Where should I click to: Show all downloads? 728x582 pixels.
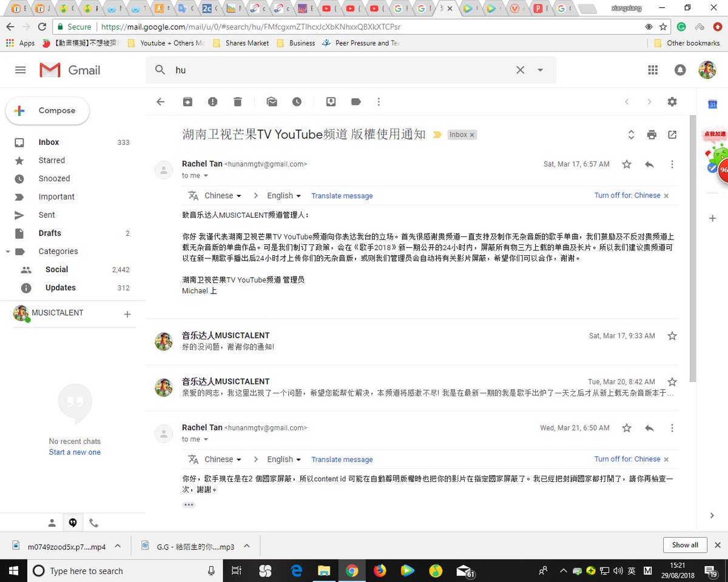point(685,545)
